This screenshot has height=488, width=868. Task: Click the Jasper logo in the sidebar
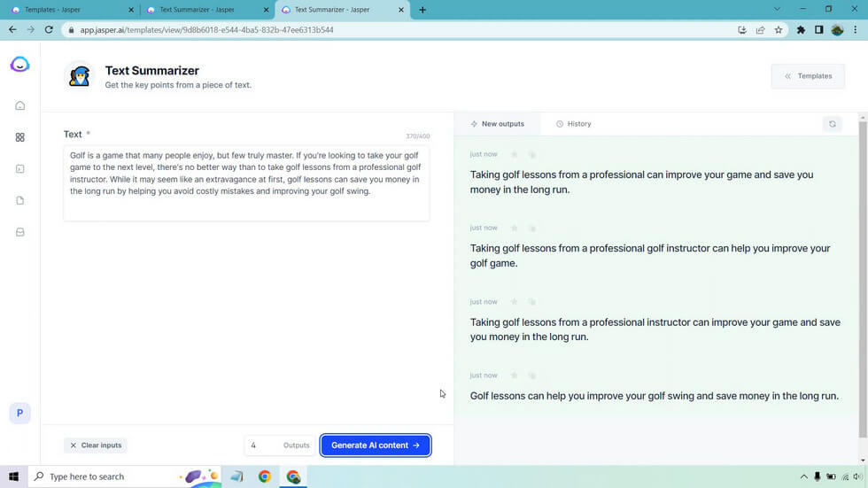(19, 65)
